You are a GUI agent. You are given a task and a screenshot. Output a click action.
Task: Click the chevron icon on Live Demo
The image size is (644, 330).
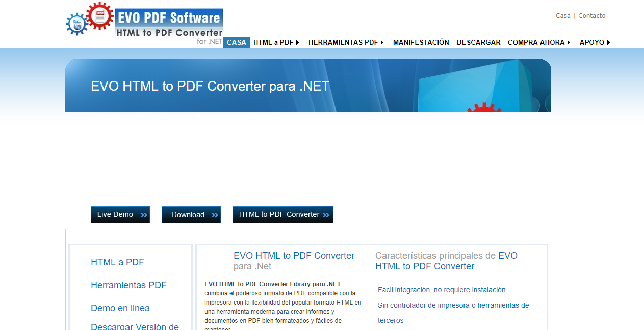144,215
